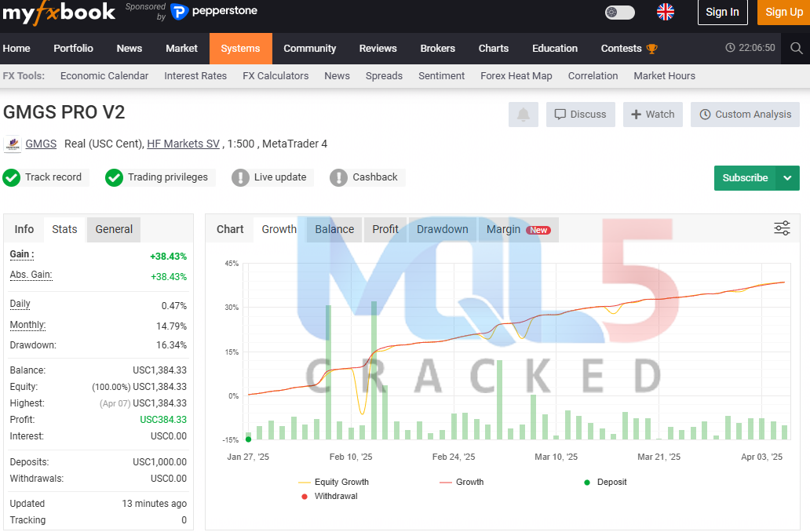
Task: Click the Live update warning icon
Action: [x=240, y=177]
